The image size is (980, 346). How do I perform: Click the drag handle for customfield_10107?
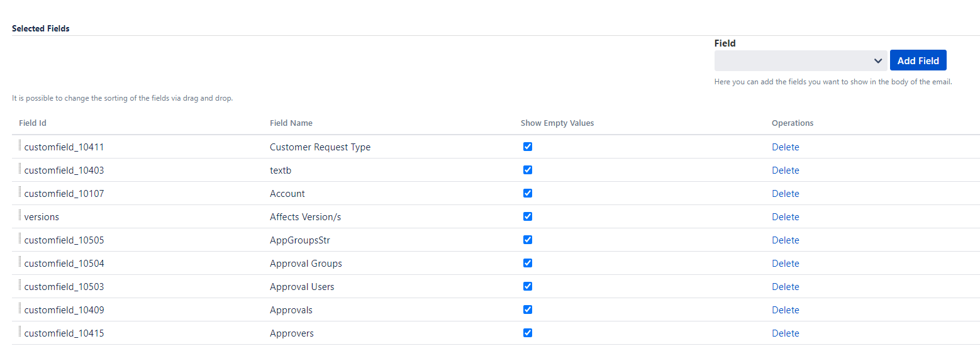20,193
